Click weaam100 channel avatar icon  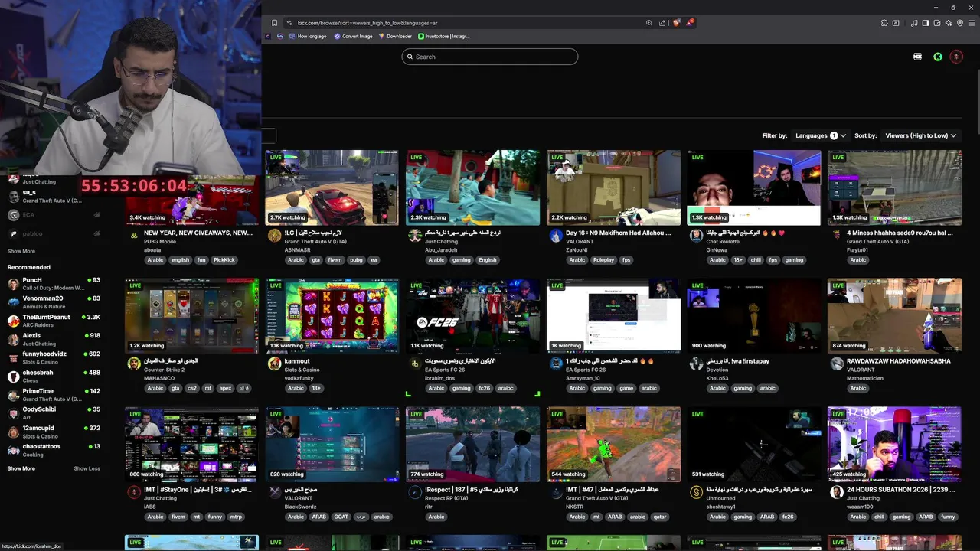837,493
